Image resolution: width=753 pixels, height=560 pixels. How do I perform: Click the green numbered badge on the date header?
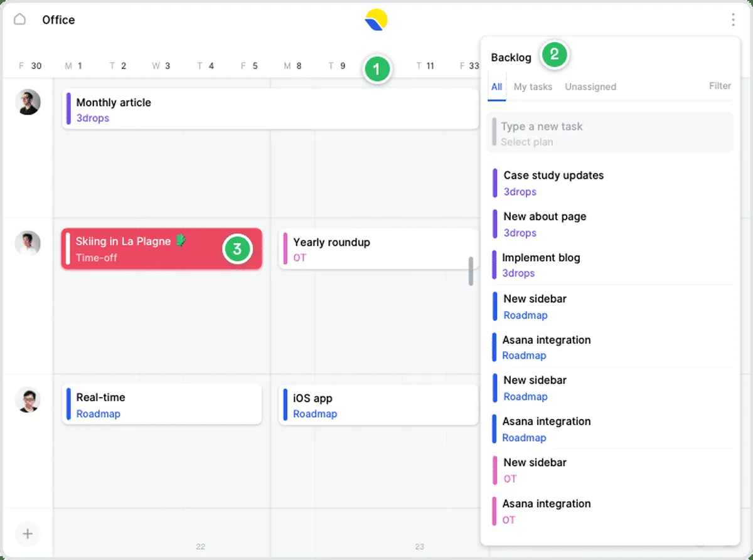tap(377, 70)
